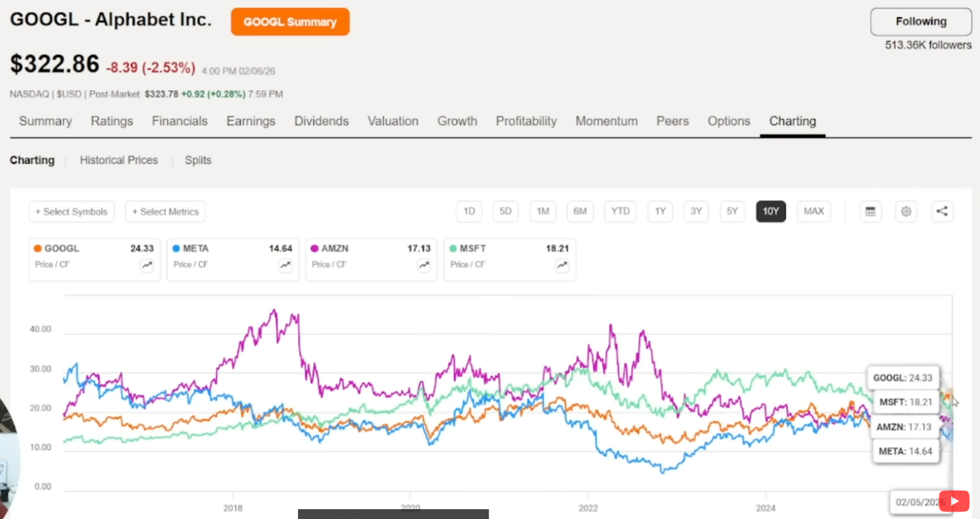980x519 pixels.
Task: Click the orange GOOGL legend color dot
Action: (x=38, y=248)
